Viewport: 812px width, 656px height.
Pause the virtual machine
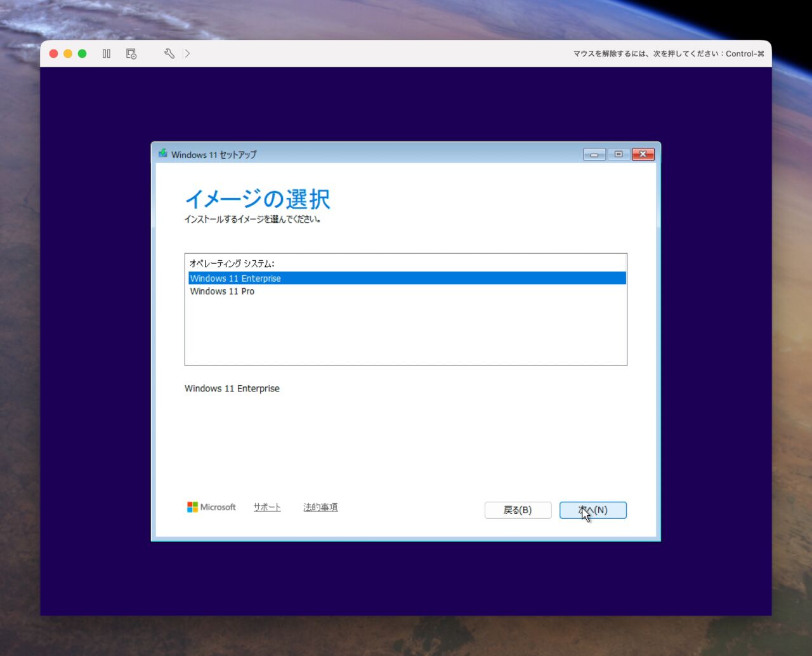pos(107,54)
